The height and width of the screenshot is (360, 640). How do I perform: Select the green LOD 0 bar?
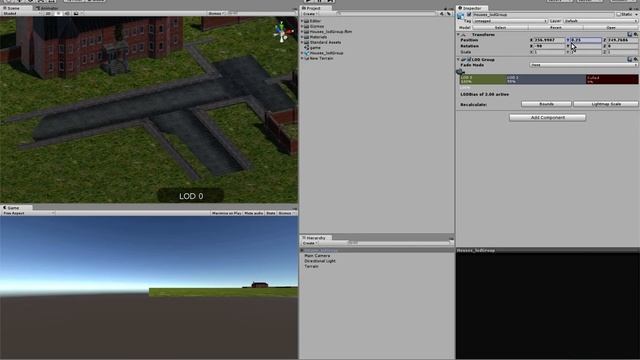click(x=483, y=79)
